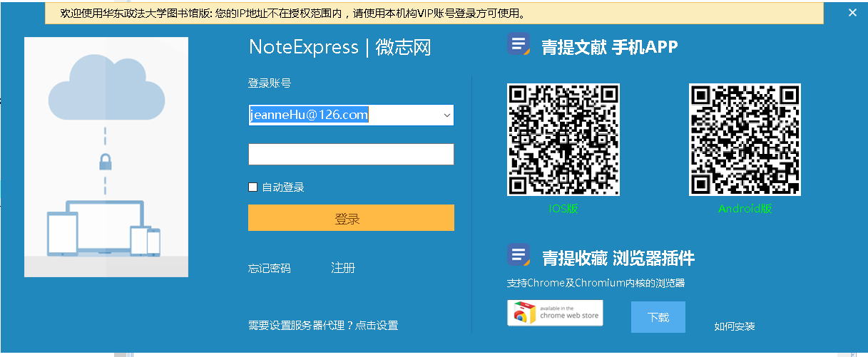Click the 登录账号 label
Image resolution: width=868 pixels, height=357 pixels.
[x=270, y=83]
